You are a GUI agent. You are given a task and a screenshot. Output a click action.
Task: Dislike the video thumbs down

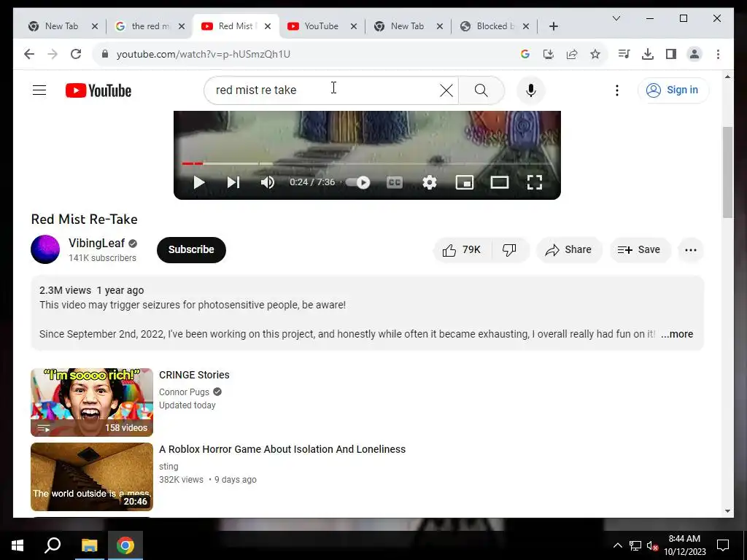click(509, 250)
